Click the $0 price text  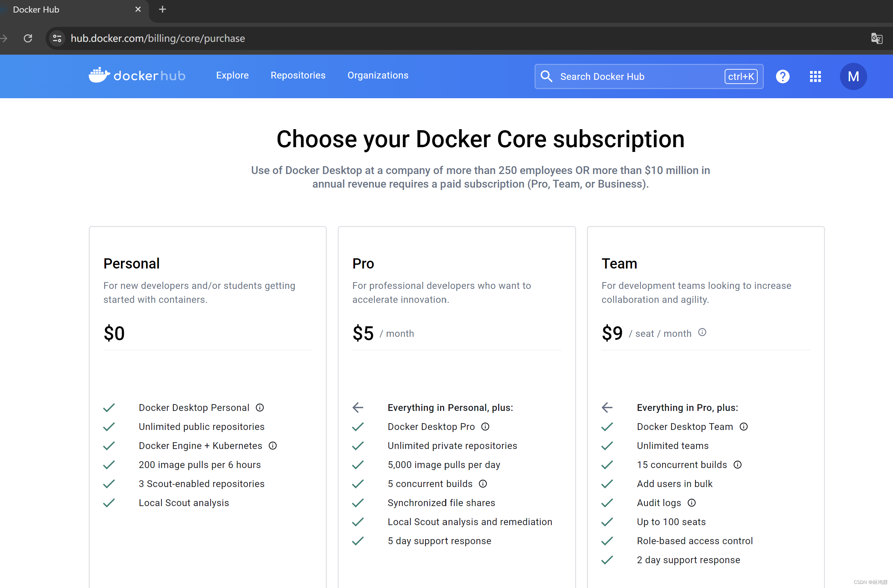point(114,333)
